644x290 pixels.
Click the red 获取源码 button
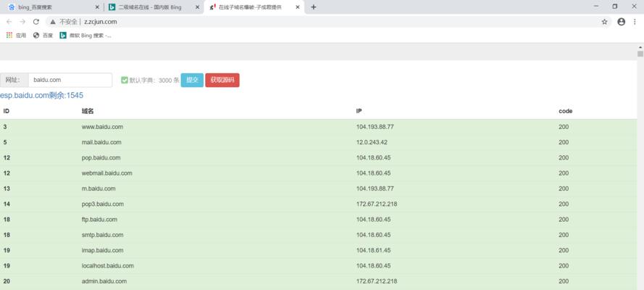click(222, 80)
